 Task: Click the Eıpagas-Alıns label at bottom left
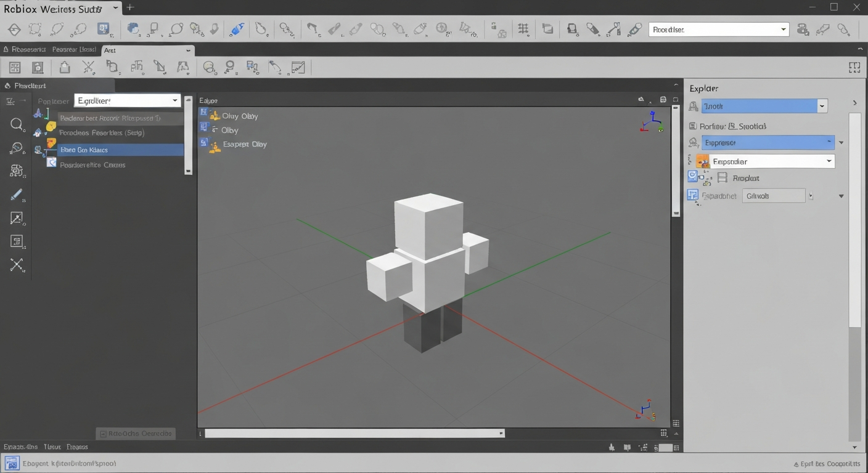point(20,447)
